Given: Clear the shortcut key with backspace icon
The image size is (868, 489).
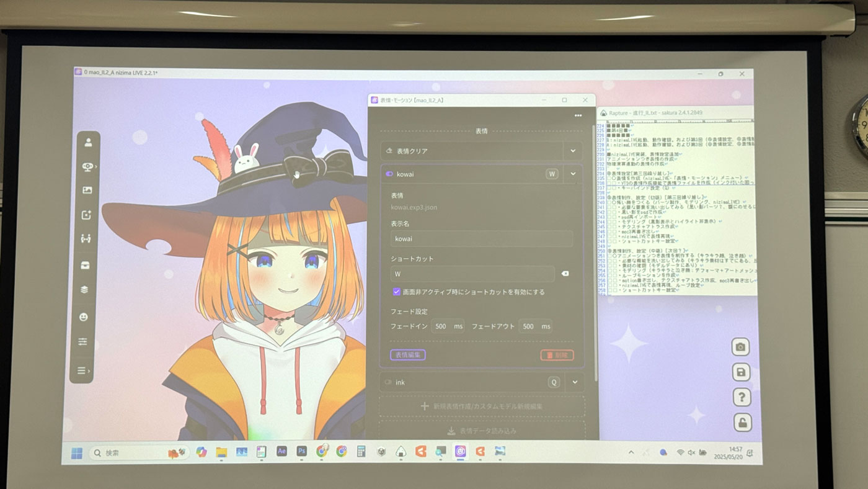Looking at the screenshot, I should pos(564,274).
